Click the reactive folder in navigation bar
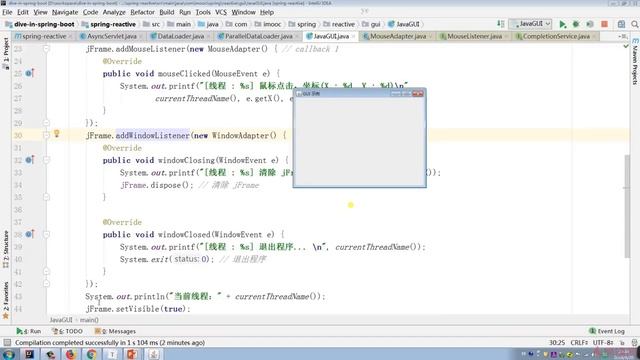640x360 pixels. click(339, 24)
